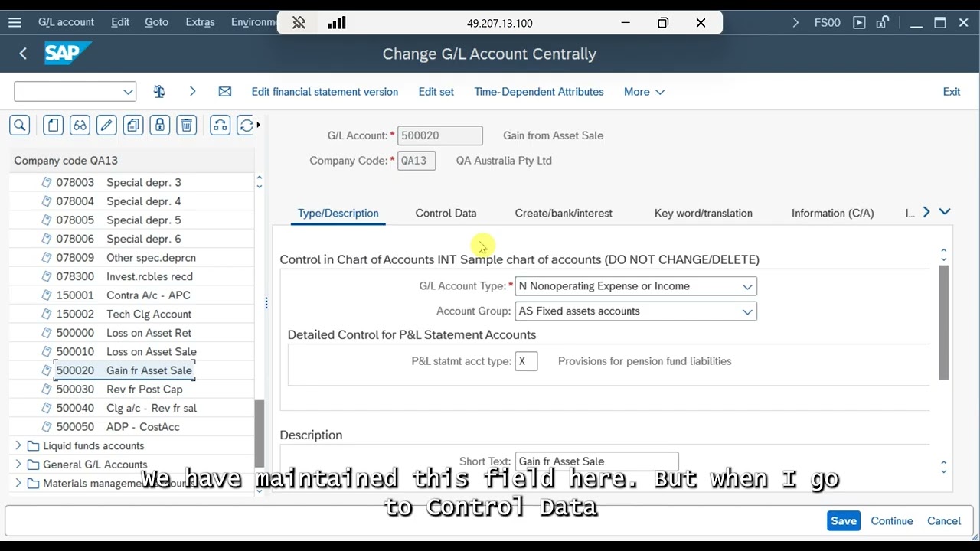Open the SAP hamburger main menu
980x551 pixels.
click(x=15, y=22)
